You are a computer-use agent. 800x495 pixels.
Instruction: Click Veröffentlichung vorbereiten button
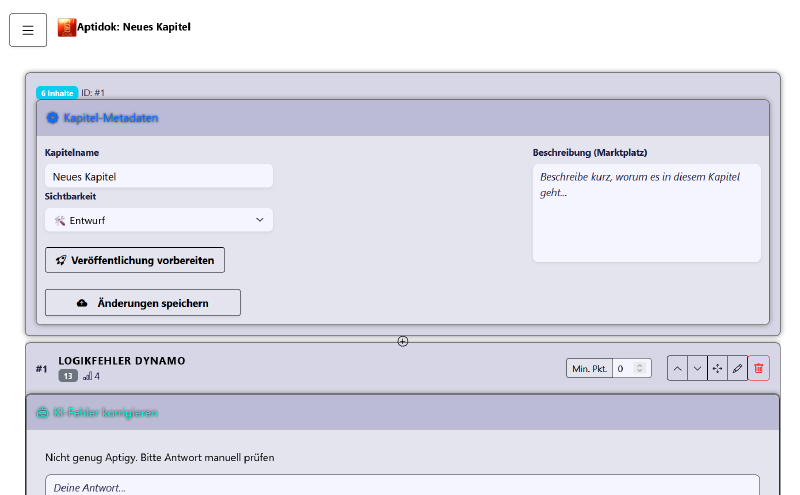click(135, 260)
